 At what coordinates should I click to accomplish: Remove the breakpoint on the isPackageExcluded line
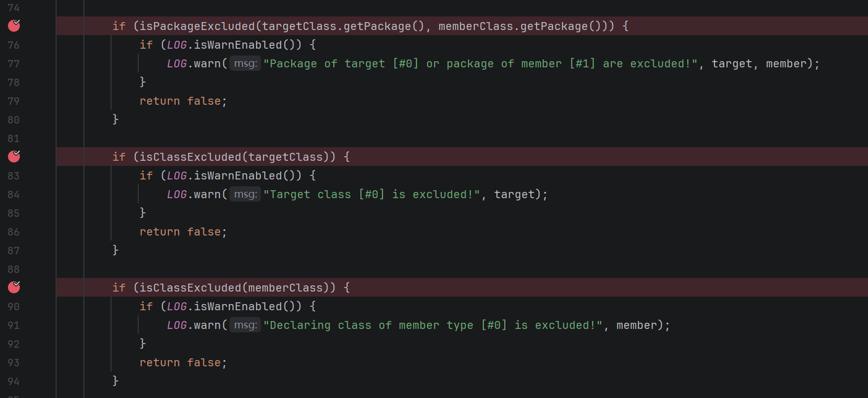tap(14, 25)
